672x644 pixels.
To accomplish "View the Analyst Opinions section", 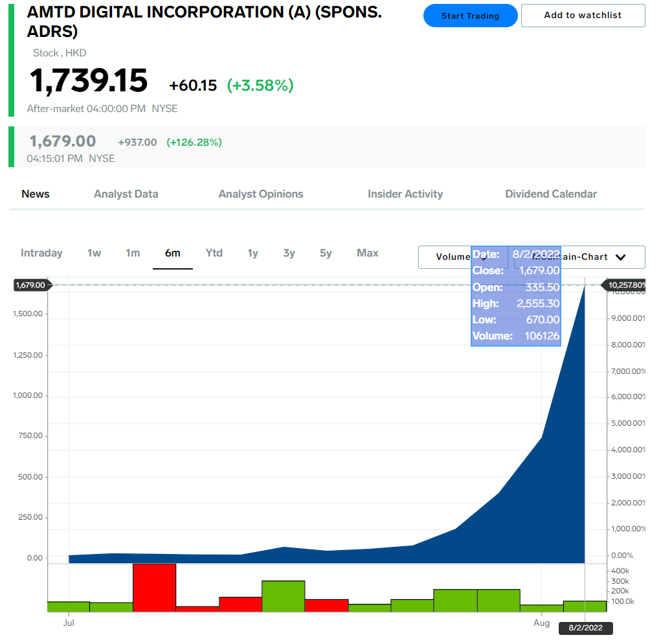I will click(x=261, y=194).
